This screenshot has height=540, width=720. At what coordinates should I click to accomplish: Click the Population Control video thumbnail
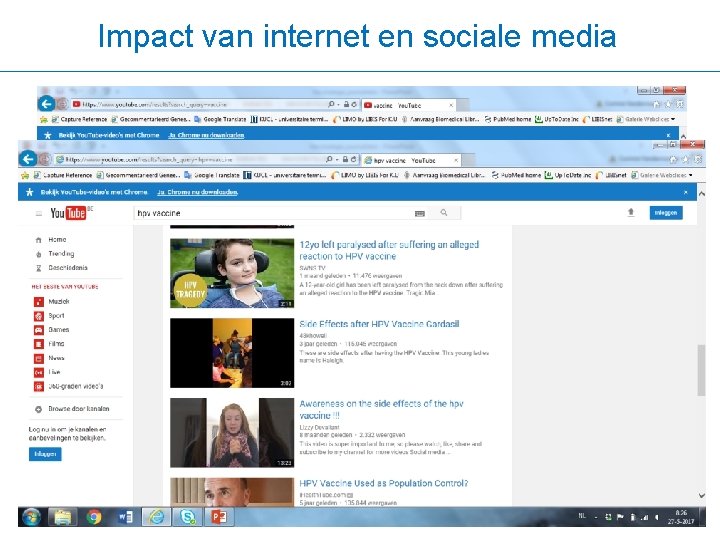tap(232, 492)
